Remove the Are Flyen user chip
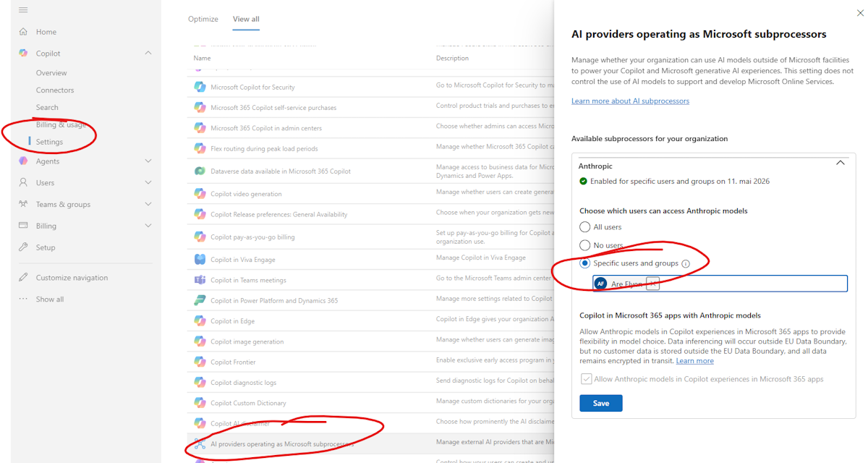 pos(652,284)
